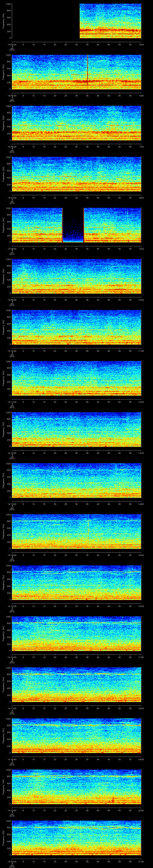
Task: Click the 11:00 end time label
Action: (x=141, y=351)
